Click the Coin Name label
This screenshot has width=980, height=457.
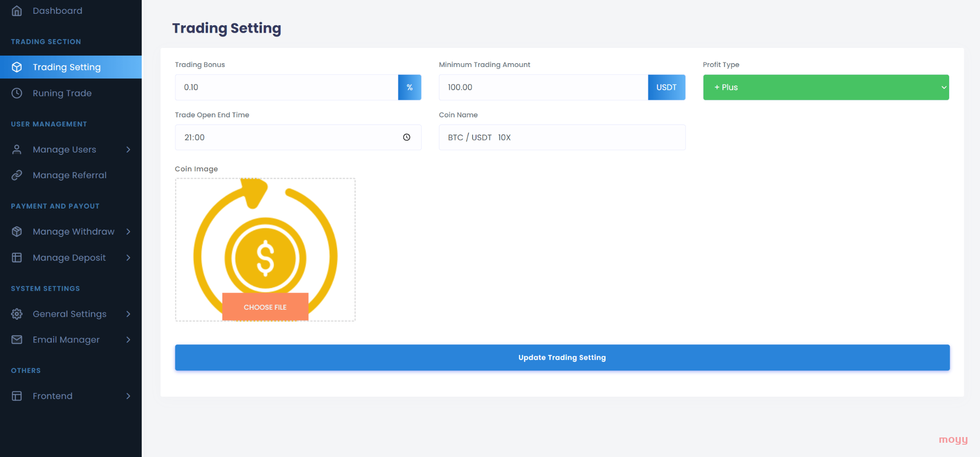[458, 115]
